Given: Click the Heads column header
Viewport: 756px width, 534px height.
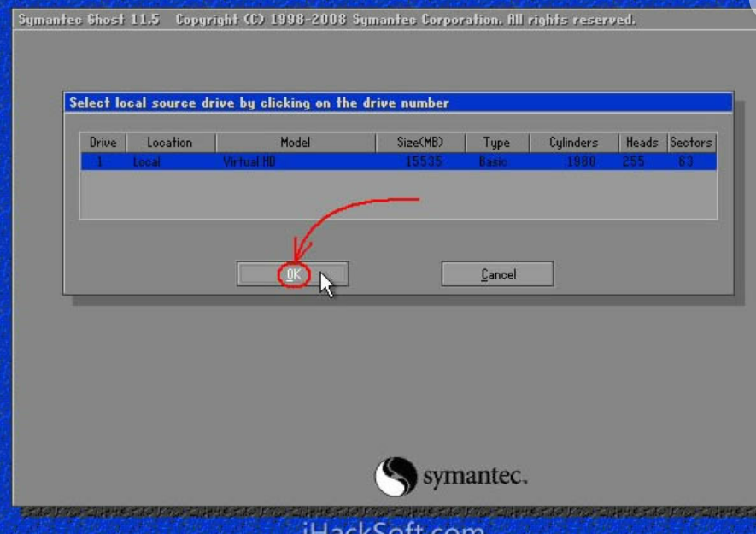Looking at the screenshot, I should 642,143.
